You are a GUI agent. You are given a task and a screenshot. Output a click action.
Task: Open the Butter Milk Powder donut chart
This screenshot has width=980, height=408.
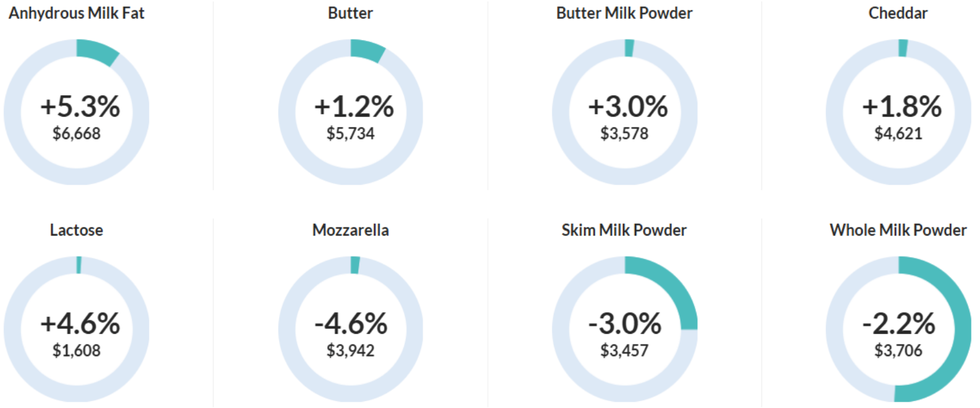coord(624,112)
